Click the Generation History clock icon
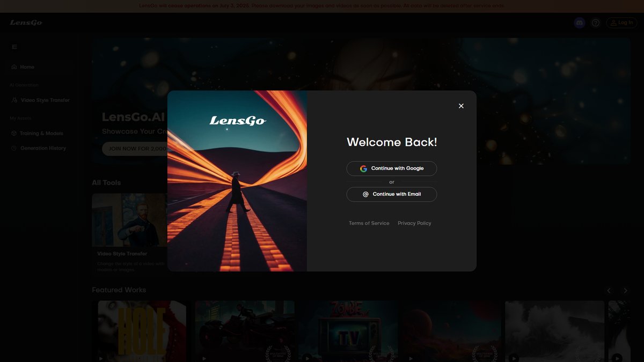This screenshot has height=362, width=644. [14, 148]
